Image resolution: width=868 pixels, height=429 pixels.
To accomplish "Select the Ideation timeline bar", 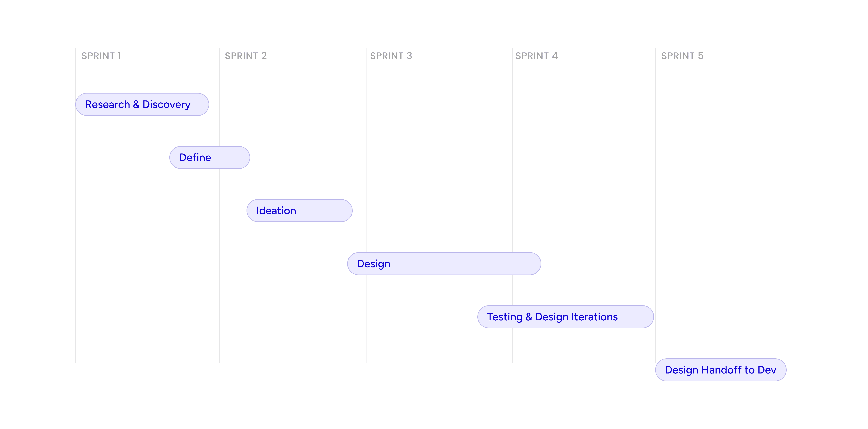I will pyautogui.click(x=299, y=210).
